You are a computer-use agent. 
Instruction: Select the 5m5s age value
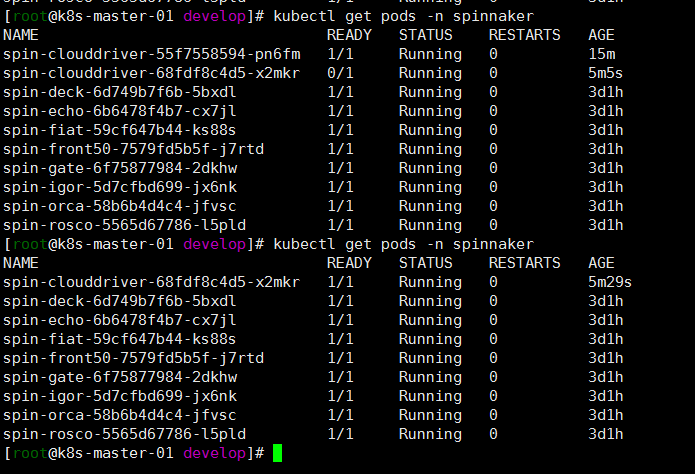[x=605, y=73]
